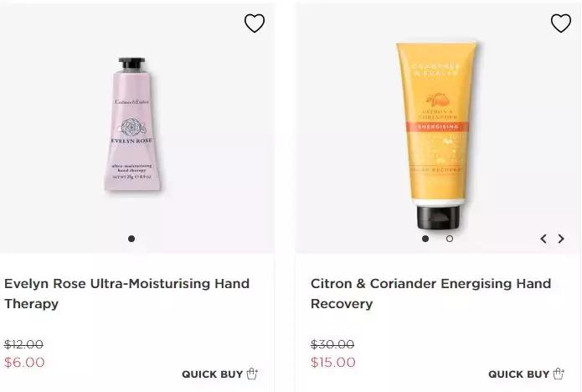Open the pink Evelyn Rose tube image
Screen dimensions: 582x392
click(133, 124)
